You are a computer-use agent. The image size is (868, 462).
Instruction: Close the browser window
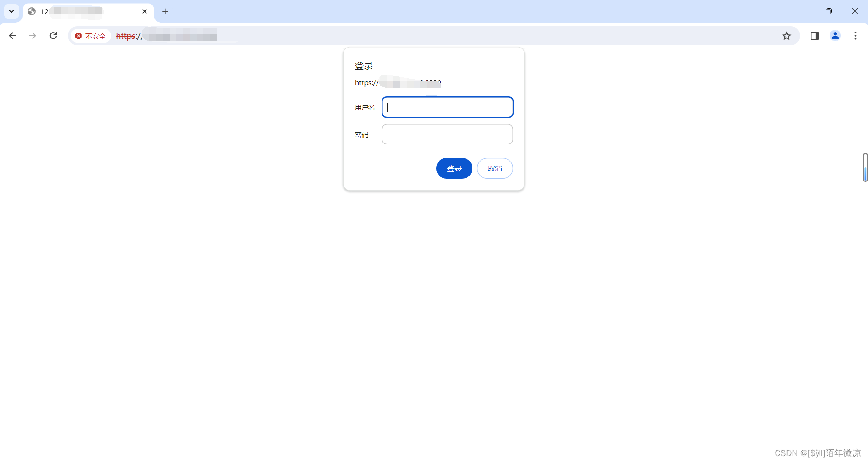tap(854, 11)
